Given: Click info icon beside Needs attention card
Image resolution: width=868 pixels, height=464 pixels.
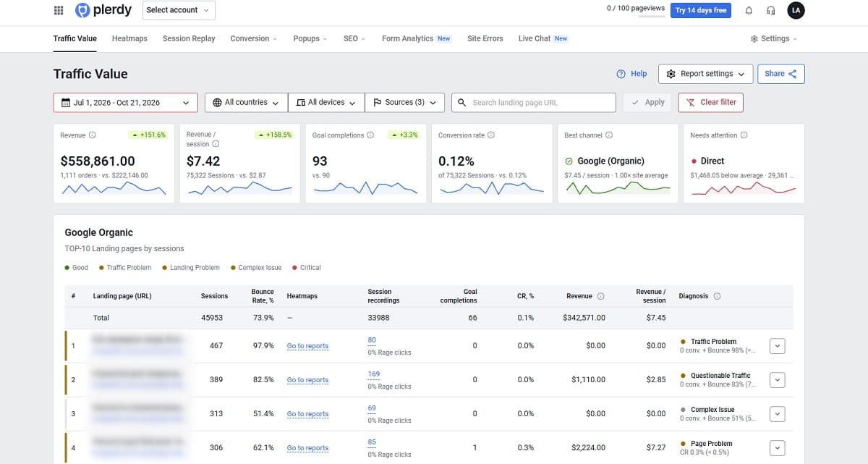Looking at the screenshot, I should 744,135.
